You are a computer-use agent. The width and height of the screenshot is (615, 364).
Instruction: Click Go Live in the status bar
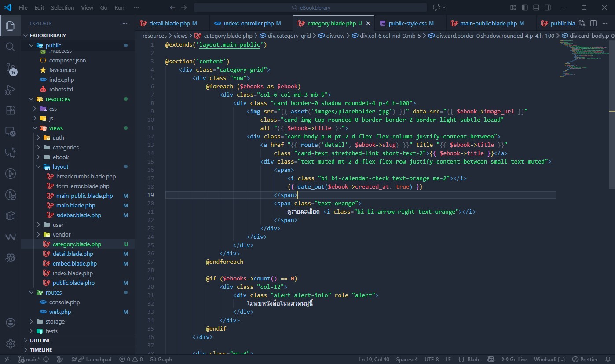(514, 359)
